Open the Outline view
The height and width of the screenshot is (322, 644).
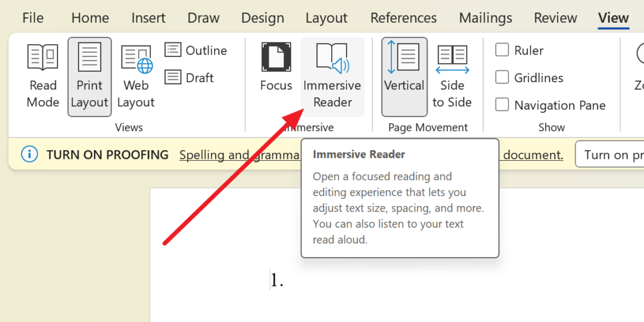[196, 50]
